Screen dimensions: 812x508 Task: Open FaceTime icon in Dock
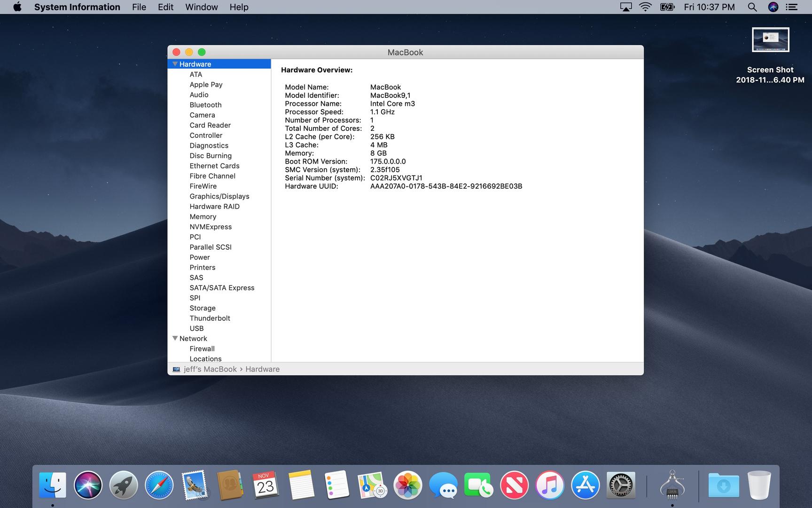478,485
